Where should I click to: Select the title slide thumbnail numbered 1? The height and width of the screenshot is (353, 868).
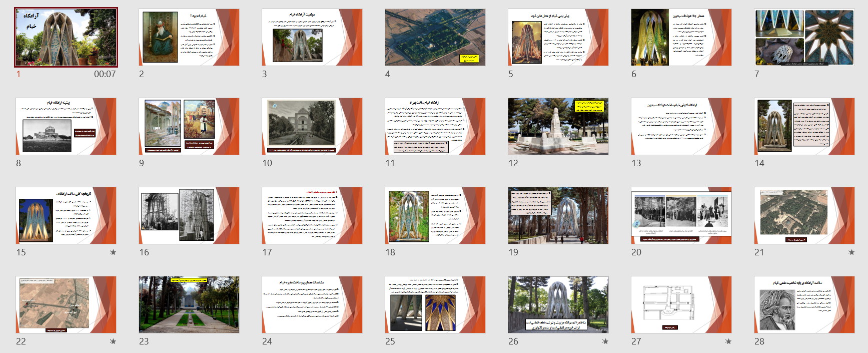(66, 38)
